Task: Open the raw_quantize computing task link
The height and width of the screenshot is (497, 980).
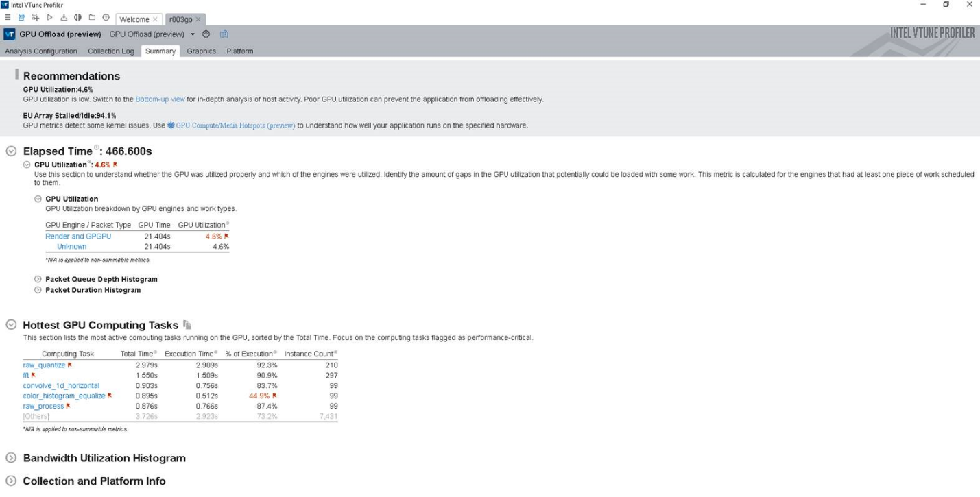Action: pos(44,365)
